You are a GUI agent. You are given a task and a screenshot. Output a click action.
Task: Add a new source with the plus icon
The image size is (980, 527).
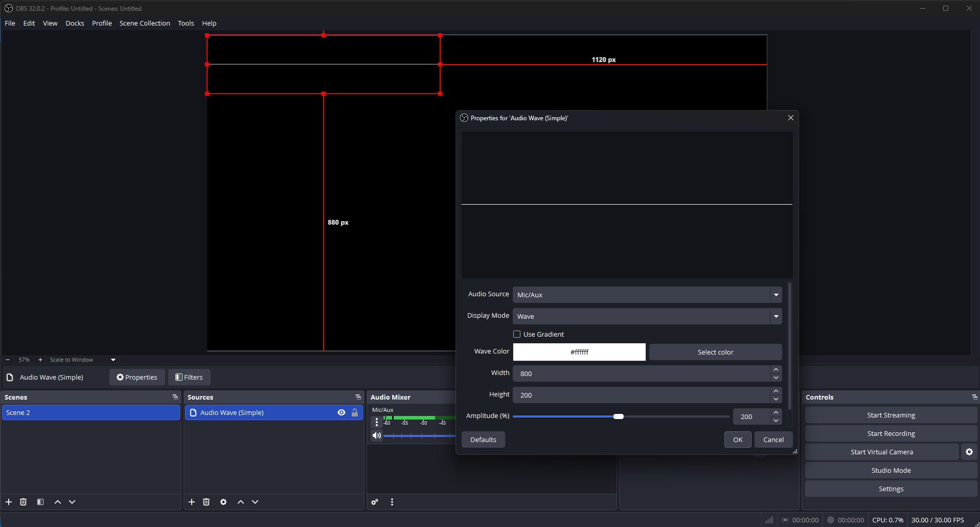pyautogui.click(x=192, y=502)
